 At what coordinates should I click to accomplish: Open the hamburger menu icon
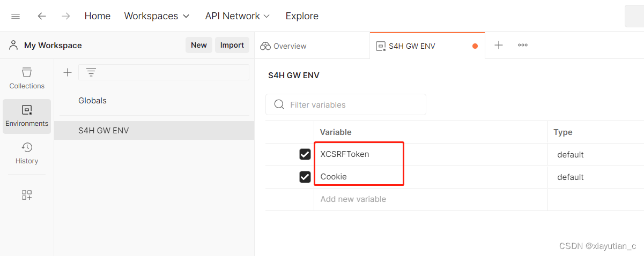pyautogui.click(x=16, y=16)
